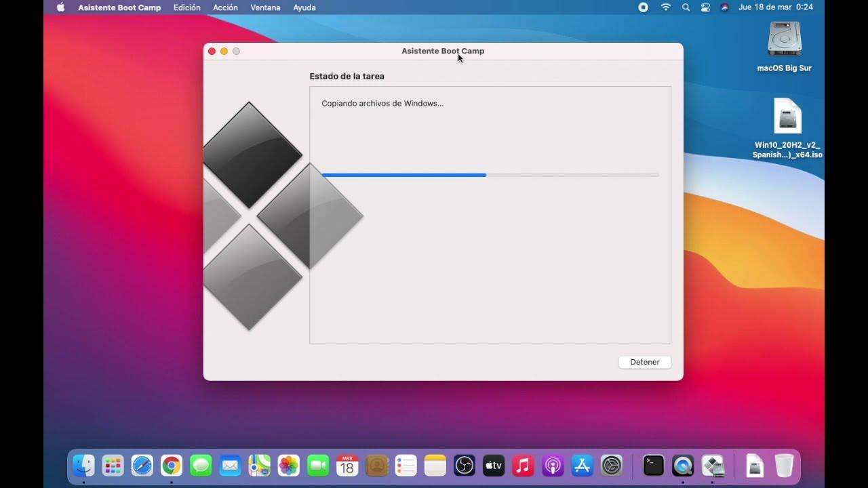Open Photos from the Dock

point(289,466)
